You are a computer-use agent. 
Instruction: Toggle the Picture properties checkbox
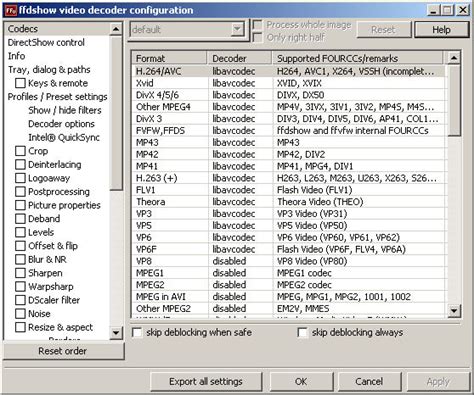click(20, 205)
